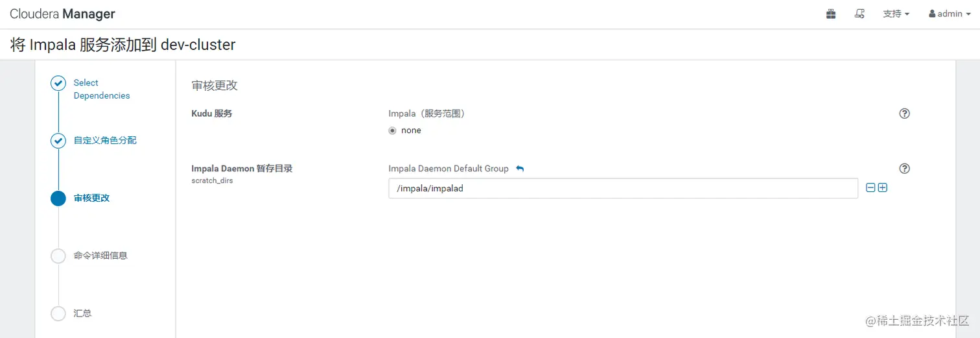
Task: Click the page title 将 Impala 服务添加到 dev-cluster
Action: [x=123, y=45]
